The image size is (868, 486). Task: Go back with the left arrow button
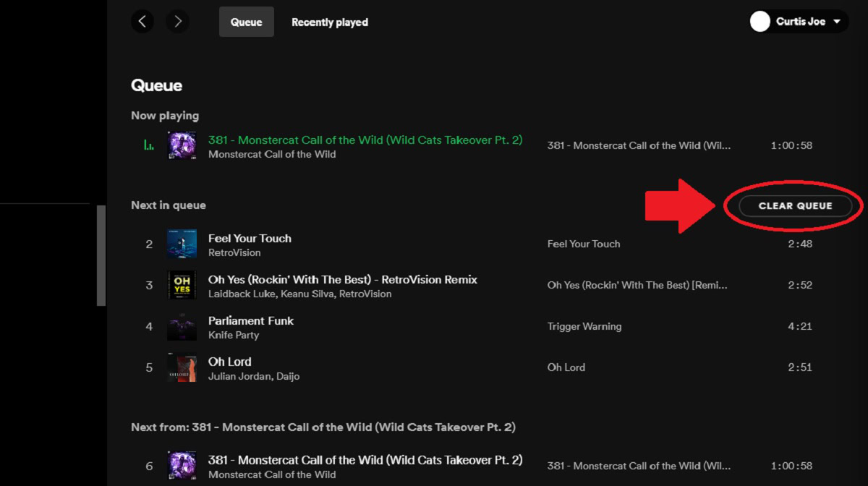[142, 22]
